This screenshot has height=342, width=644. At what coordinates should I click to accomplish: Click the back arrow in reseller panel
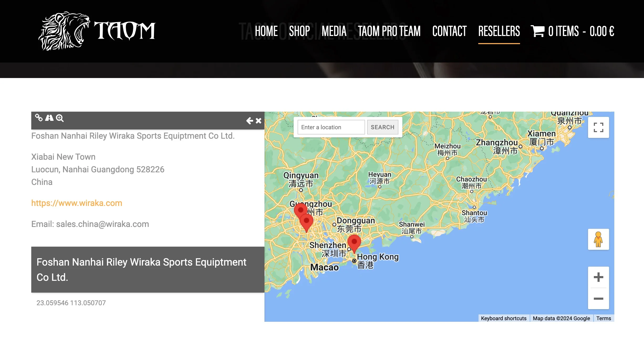[x=250, y=121]
